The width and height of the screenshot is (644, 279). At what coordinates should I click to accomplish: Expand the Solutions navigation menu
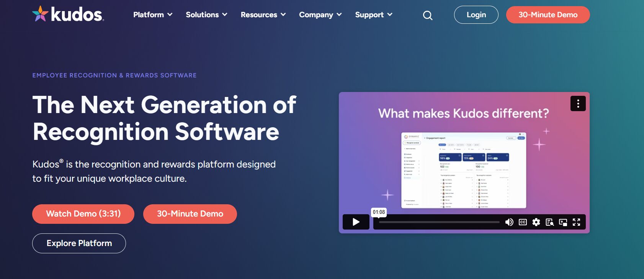pyautogui.click(x=206, y=15)
